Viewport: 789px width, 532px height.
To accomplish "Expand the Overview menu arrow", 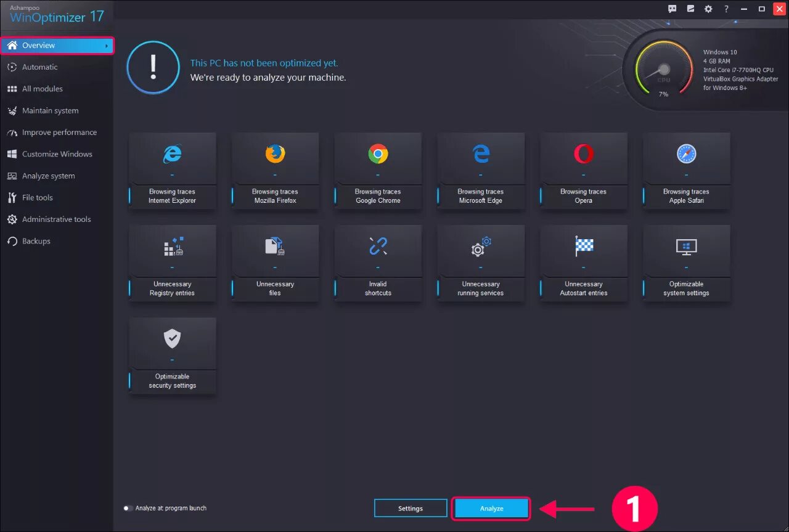I will 107,46.
